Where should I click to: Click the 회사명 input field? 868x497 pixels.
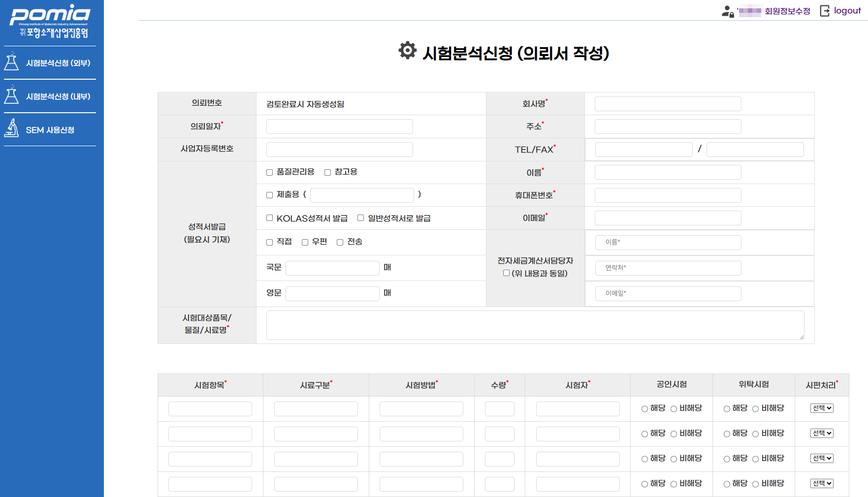(668, 104)
